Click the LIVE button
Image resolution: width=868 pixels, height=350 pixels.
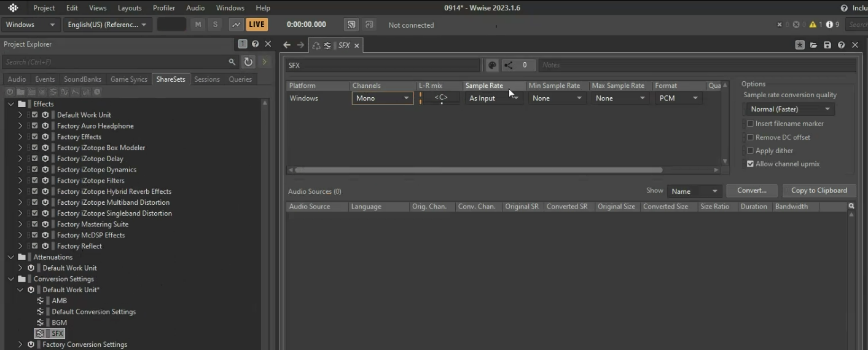(x=257, y=25)
